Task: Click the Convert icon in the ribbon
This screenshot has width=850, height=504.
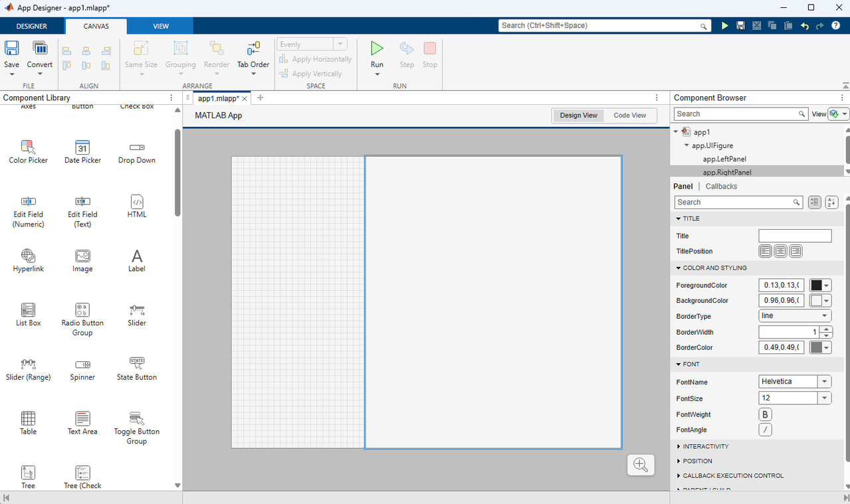Action: 40,48
